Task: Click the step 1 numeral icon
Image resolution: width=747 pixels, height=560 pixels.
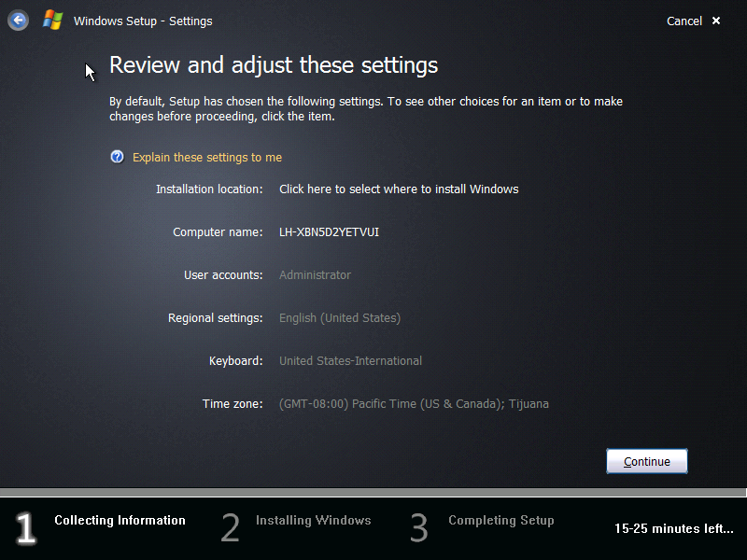Action: click(25, 528)
